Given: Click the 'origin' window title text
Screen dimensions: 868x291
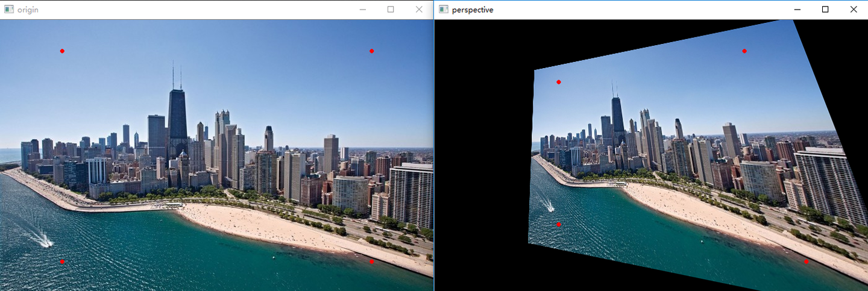Looking at the screenshot, I should coord(28,10).
